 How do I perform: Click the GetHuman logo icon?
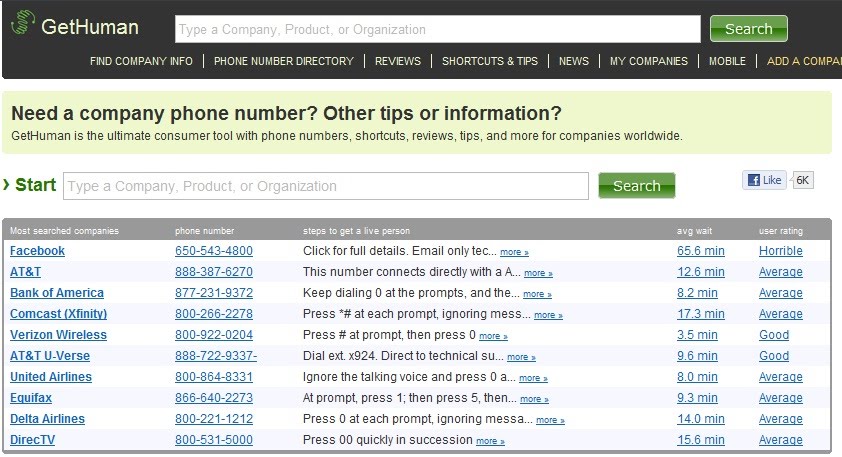(23, 23)
